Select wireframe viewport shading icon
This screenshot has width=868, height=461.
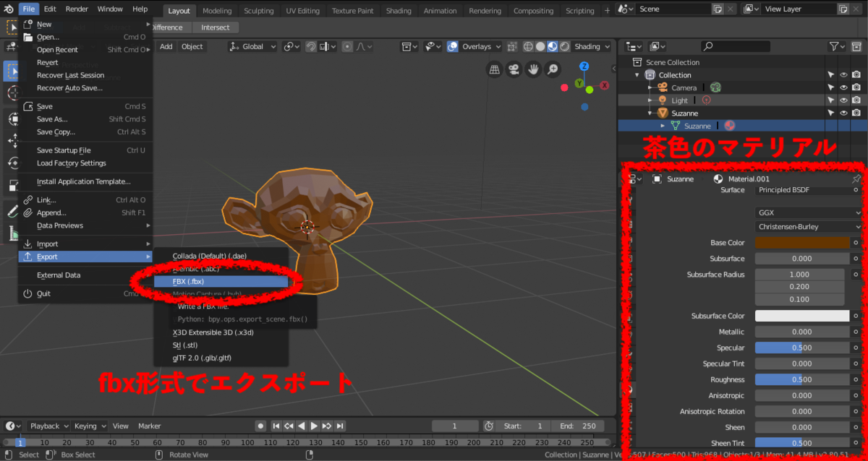[x=528, y=46]
